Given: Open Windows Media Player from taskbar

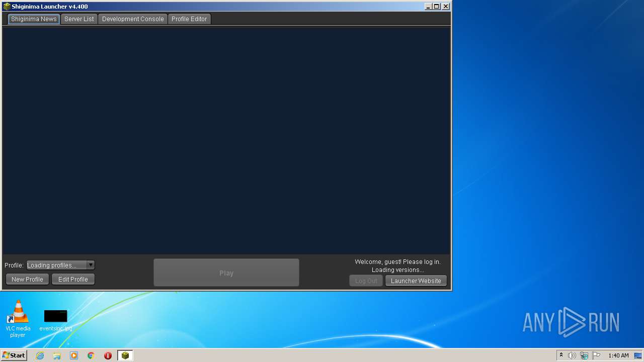Looking at the screenshot, I should tap(74, 355).
